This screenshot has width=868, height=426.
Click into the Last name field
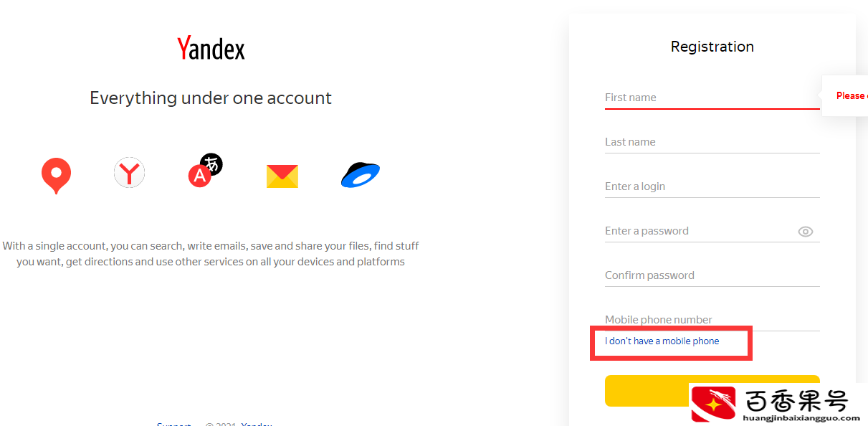[x=712, y=142]
